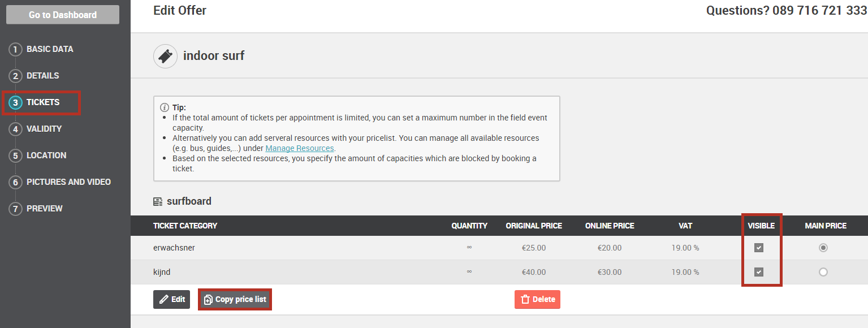868x328 pixels.
Task: Toggle the Visible checkbox for kijnd
Action: pyautogui.click(x=759, y=272)
